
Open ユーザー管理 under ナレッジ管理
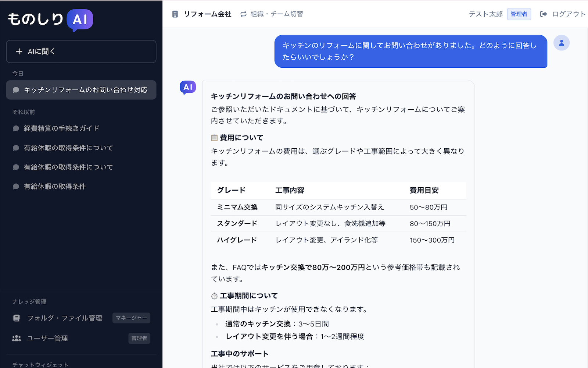[x=48, y=338]
